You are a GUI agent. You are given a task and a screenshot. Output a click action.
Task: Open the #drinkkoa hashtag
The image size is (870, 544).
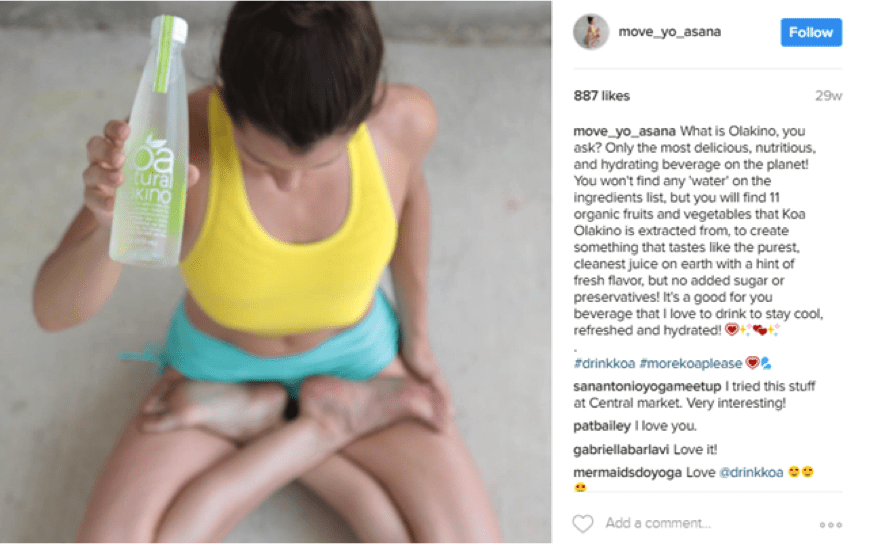(x=604, y=364)
